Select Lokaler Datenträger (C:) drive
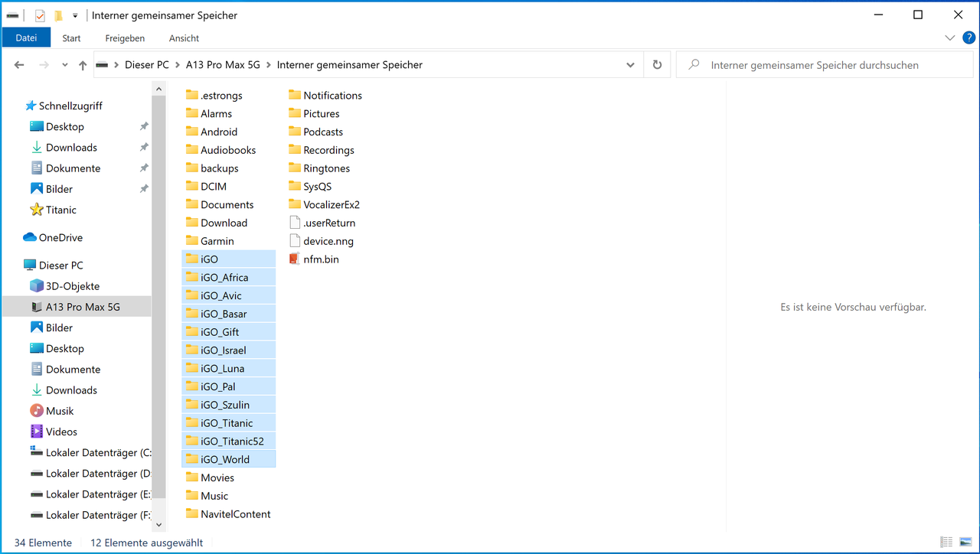The height and width of the screenshot is (554, 980). pyautogui.click(x=98, y=452)
